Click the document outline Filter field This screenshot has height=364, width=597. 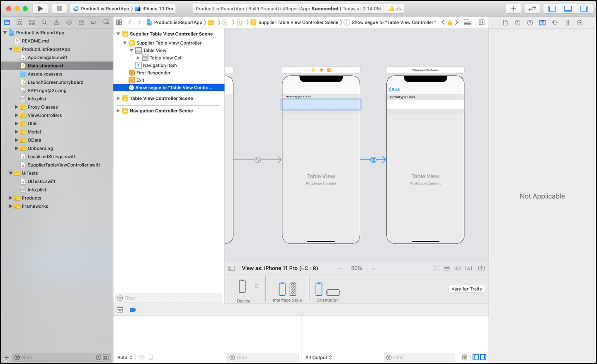(x=169, y=298)
